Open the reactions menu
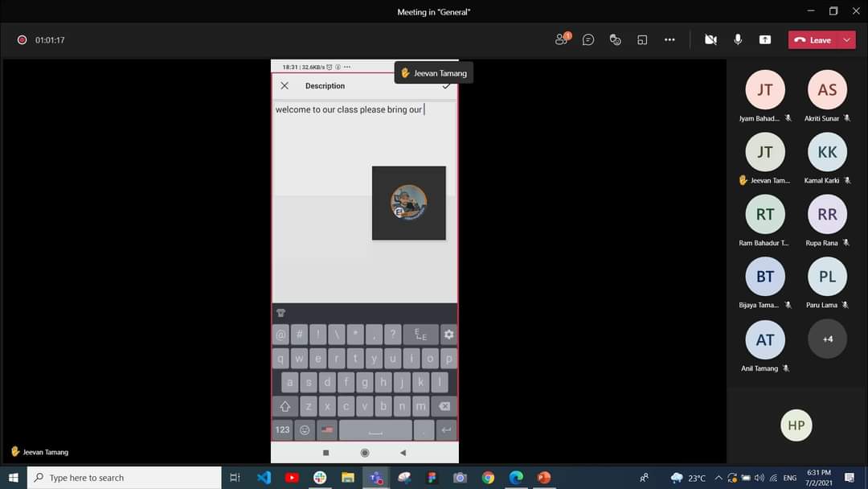The image size is (868, 489). coord(615,39)
